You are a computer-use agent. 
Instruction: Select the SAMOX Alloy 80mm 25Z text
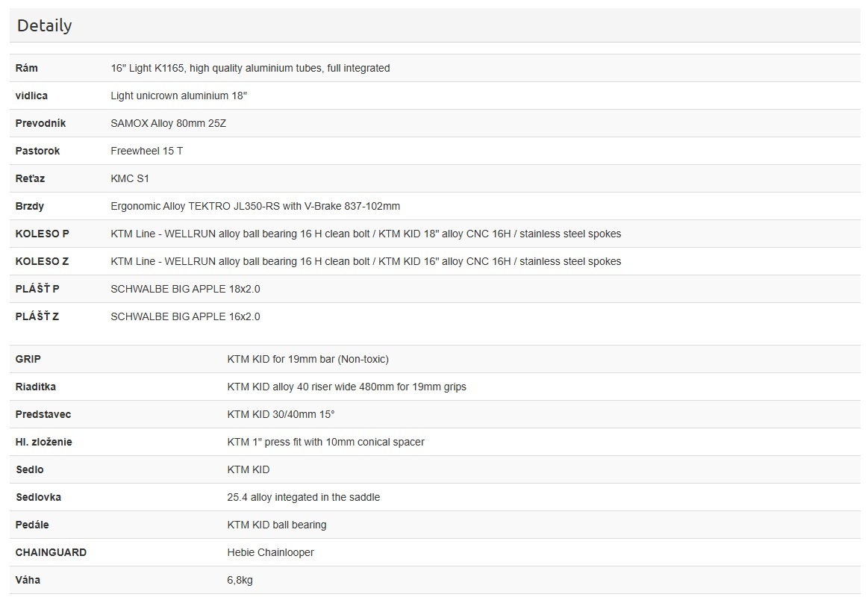[x=168, y=123]
